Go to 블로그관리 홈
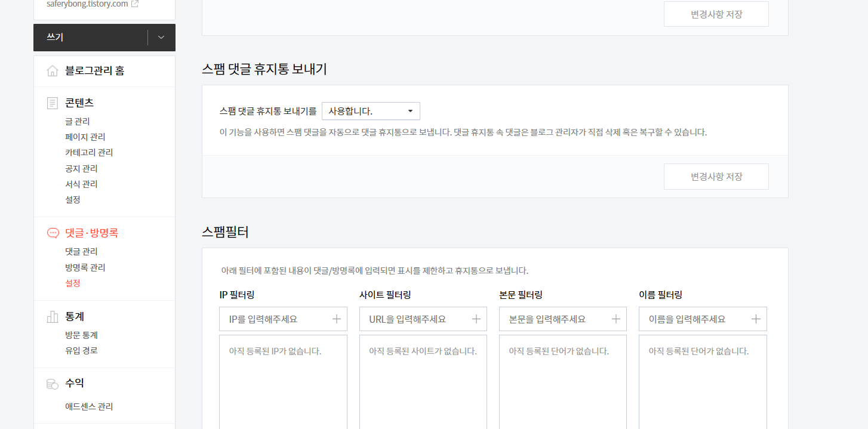This screenshot has width=868, height=429. click(x=95, y=71)
